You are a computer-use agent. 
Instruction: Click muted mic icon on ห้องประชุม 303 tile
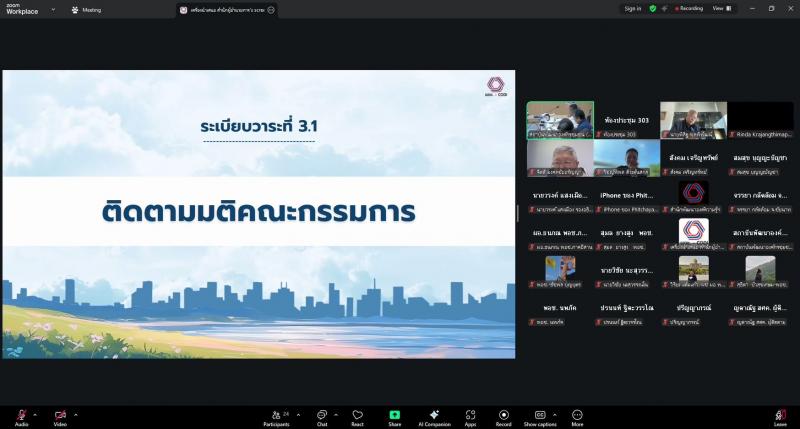[x=599, y=134]
